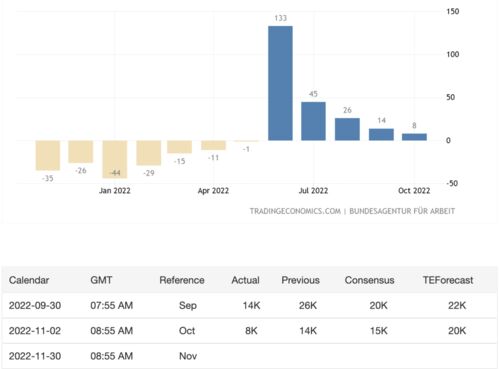Select the negative bar labeled -35
The width and height of the screenshot is (500, 369).
[x=48, y=155]
